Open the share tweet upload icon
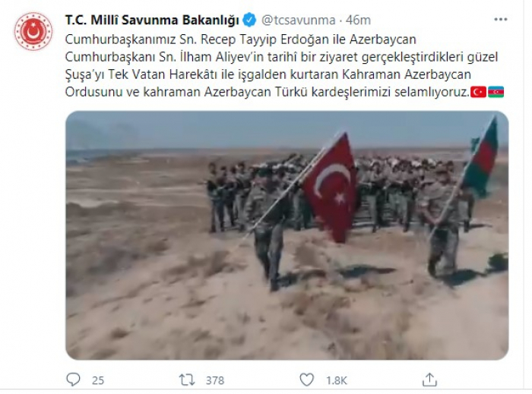 429,380
